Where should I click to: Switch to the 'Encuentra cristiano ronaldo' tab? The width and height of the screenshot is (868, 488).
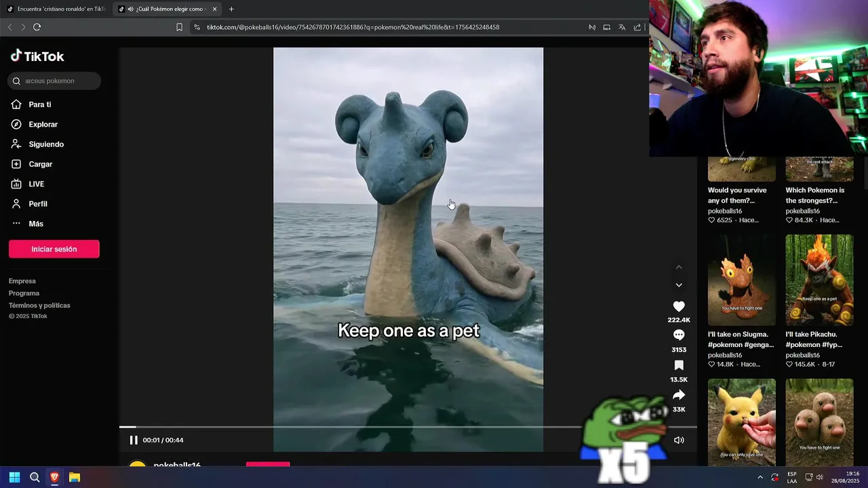[x=56, y=9]
